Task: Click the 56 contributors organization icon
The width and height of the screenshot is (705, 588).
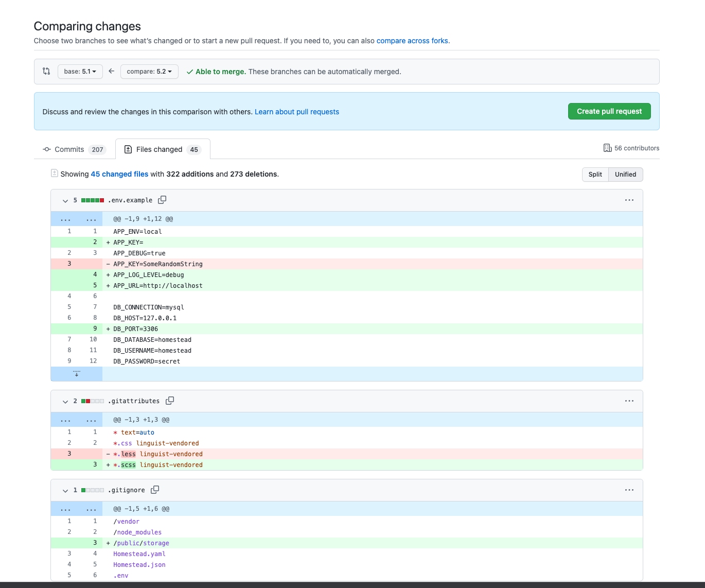Action: coord(607,148)
